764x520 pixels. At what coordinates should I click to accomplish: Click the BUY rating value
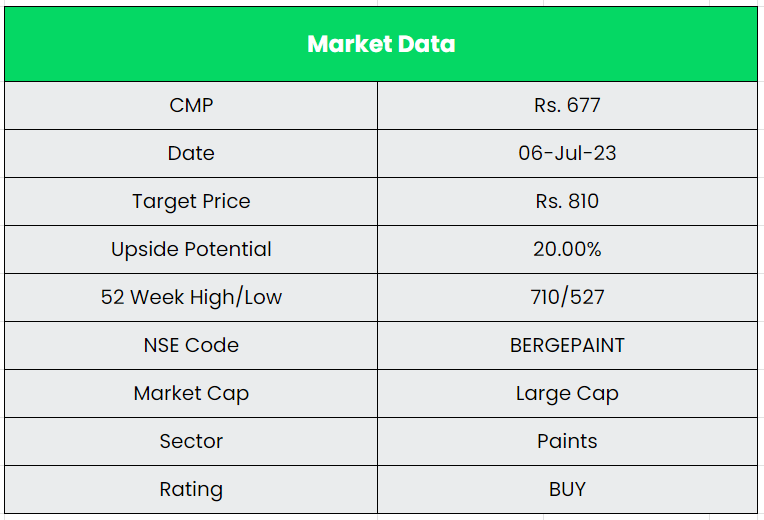(x=567, y=489)
